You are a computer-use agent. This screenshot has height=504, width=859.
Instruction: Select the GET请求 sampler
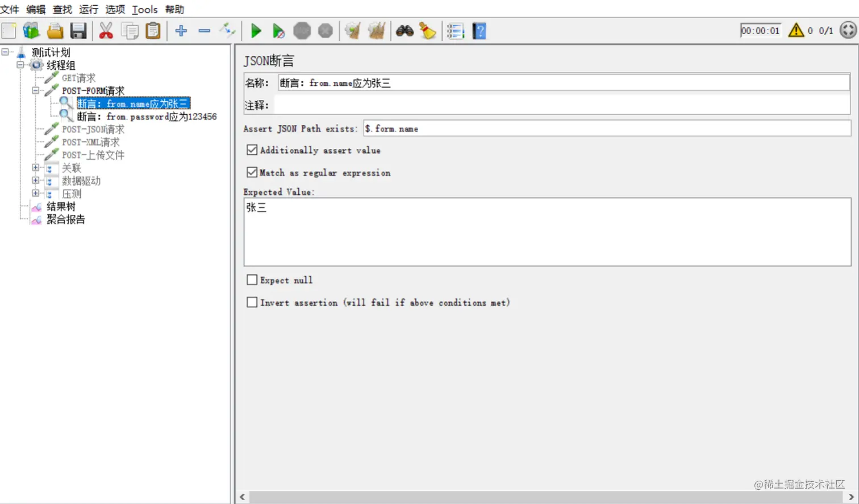(x=78, y=78)
